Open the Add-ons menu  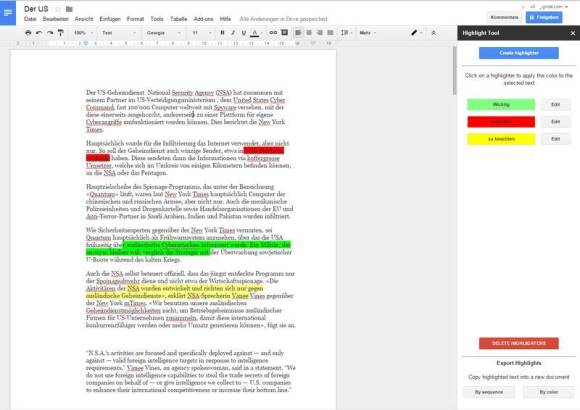coord(203,19)
